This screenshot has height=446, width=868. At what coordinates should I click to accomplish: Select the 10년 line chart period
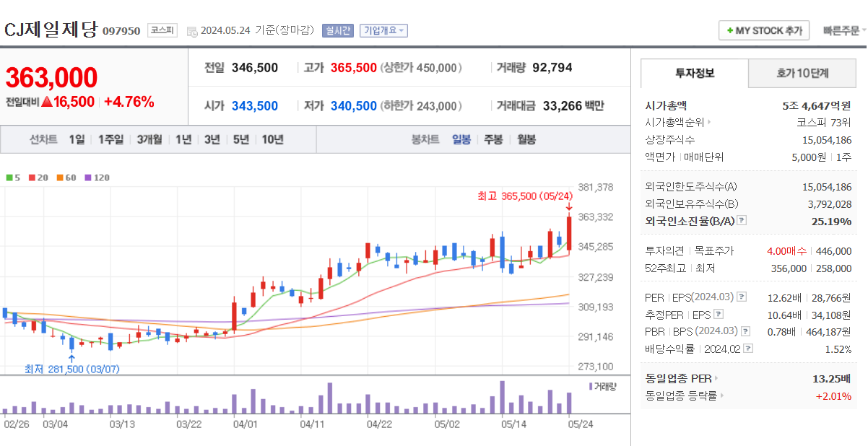click(x=273, y=139)
